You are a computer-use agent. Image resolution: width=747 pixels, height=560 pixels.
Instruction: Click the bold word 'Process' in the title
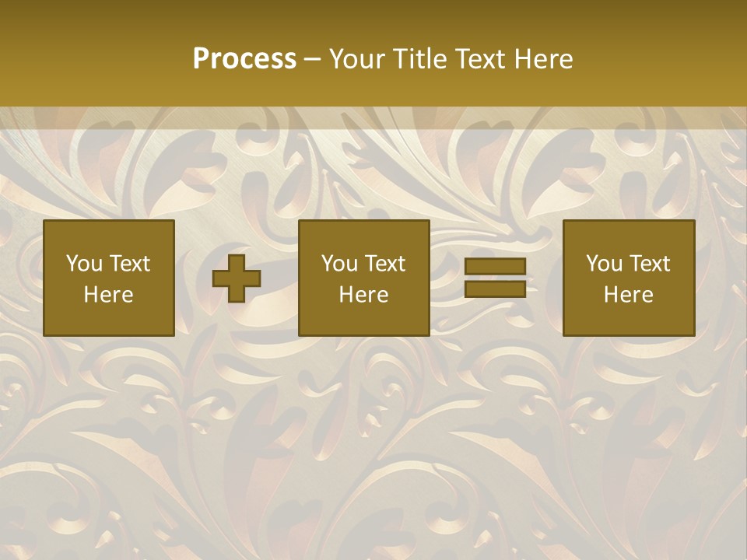click(x=244, y=58)
